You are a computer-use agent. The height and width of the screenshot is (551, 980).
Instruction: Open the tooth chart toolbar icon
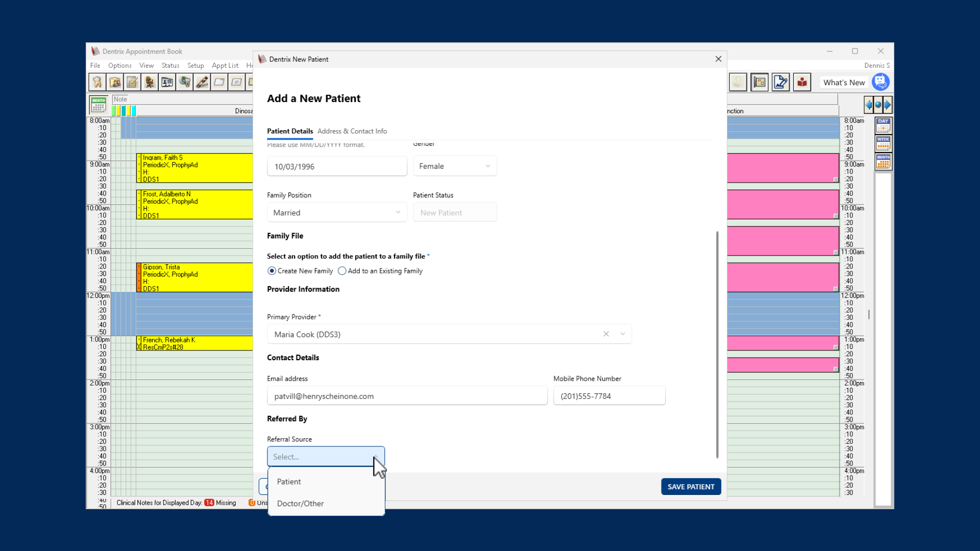pyautogui.click(x=97, y=82)
